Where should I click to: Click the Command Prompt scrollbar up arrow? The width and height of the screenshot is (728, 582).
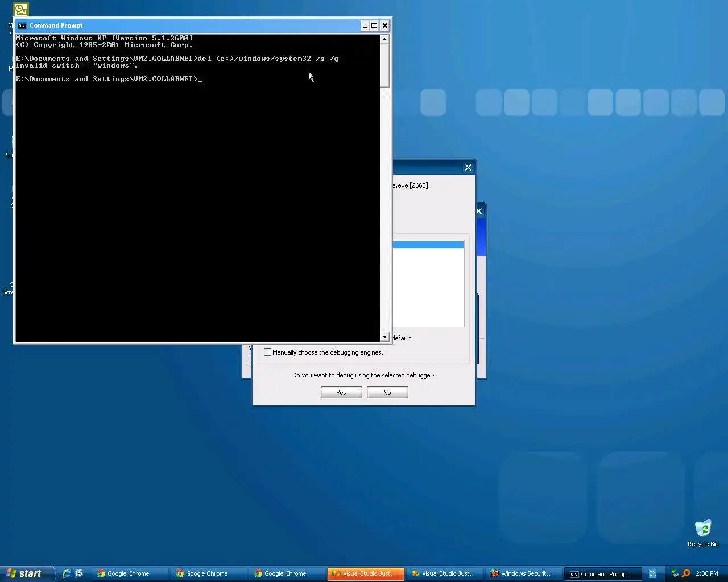click(x=385, y=40)
